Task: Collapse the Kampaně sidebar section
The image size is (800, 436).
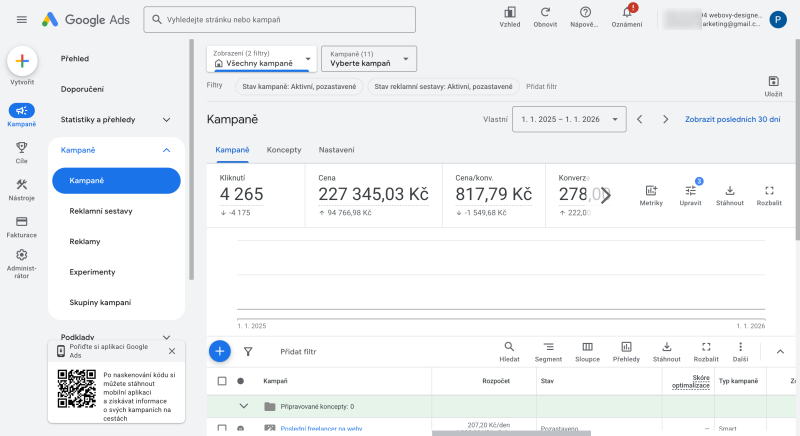Action: tap(166, 150)
